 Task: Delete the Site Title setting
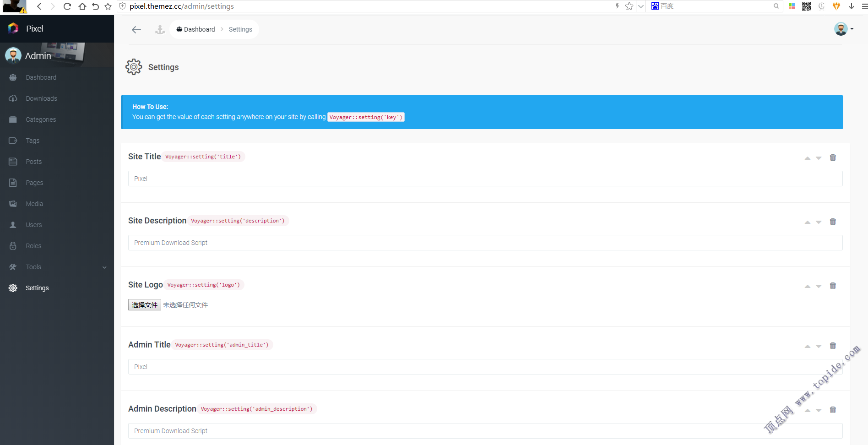coord(833,157)
